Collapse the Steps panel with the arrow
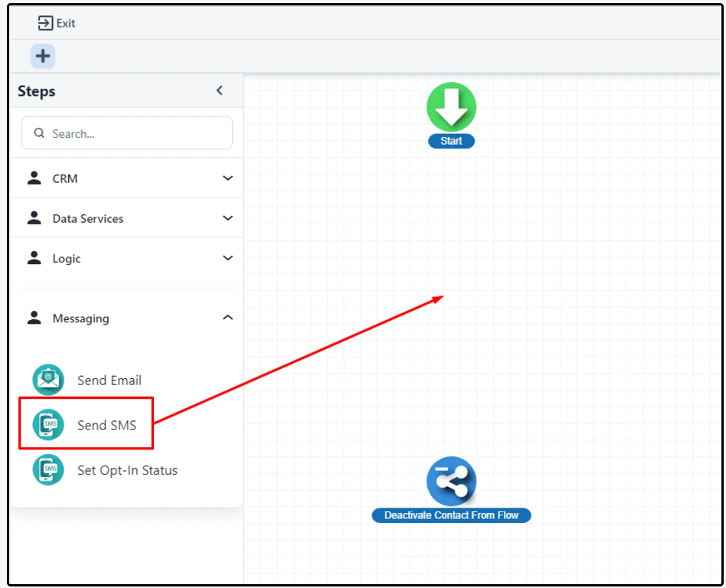The height and width of the screenshot is (588, 726). coord(220,90)
